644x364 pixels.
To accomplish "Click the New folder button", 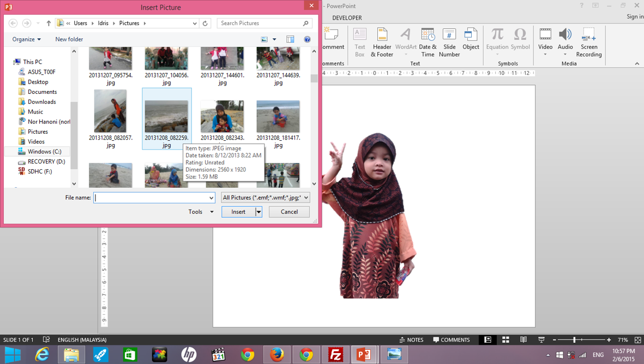I will tap(69, 39).
